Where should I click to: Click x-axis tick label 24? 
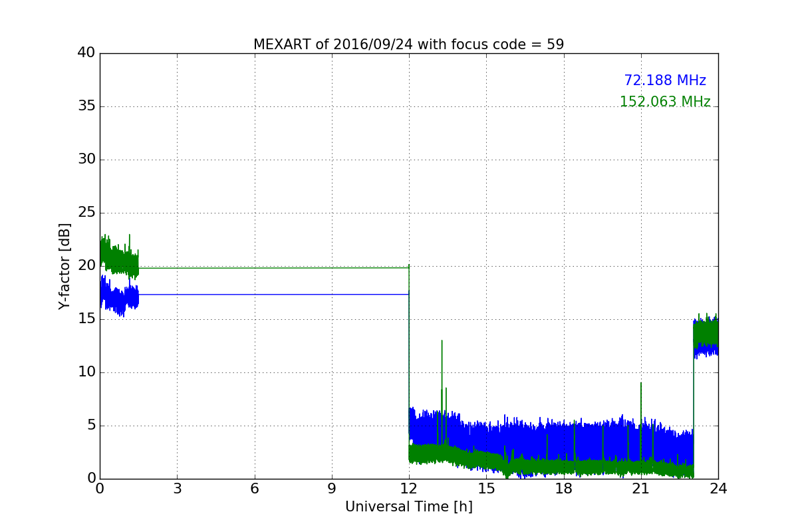click(718, 488)
